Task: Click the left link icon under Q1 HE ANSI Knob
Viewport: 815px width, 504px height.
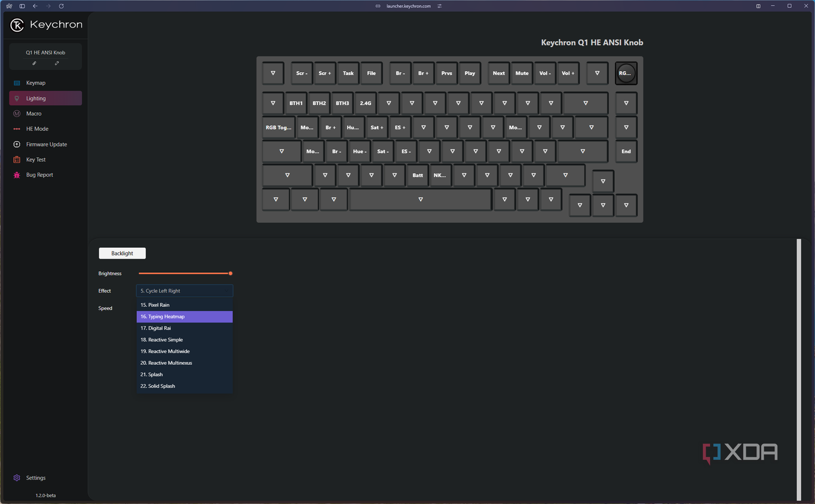Action: tap(34, 63)
